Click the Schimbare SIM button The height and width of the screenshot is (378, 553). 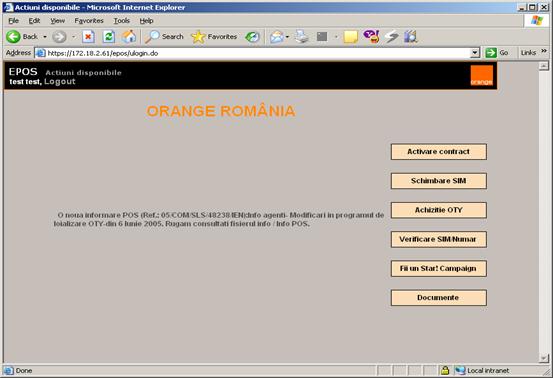439,181
